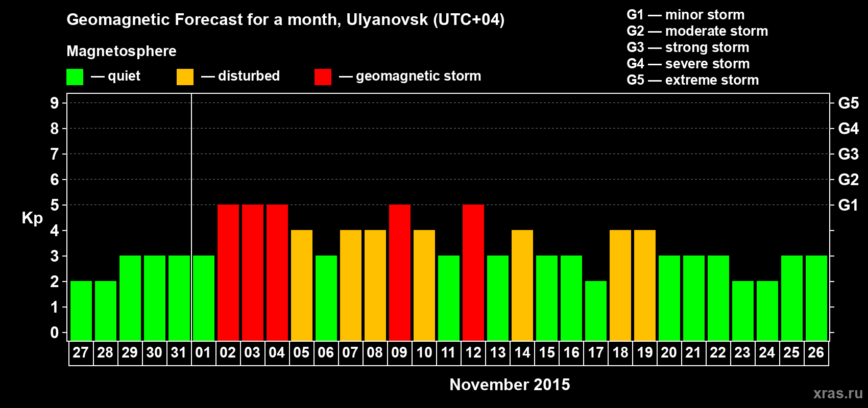Click date label 01 on the axis
The image size is (868, 408).
(203, 352)
